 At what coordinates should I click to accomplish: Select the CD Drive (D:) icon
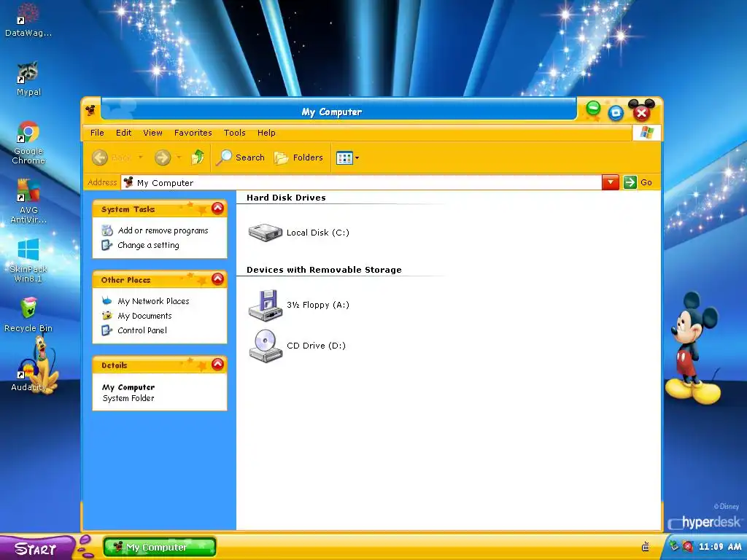[266, 346]
